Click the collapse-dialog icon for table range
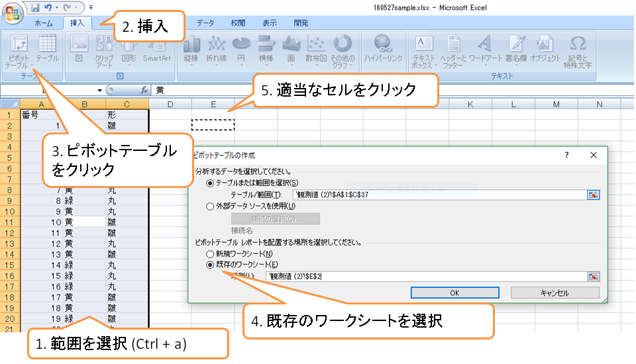The image size is (636, 364). click(593, 195)
